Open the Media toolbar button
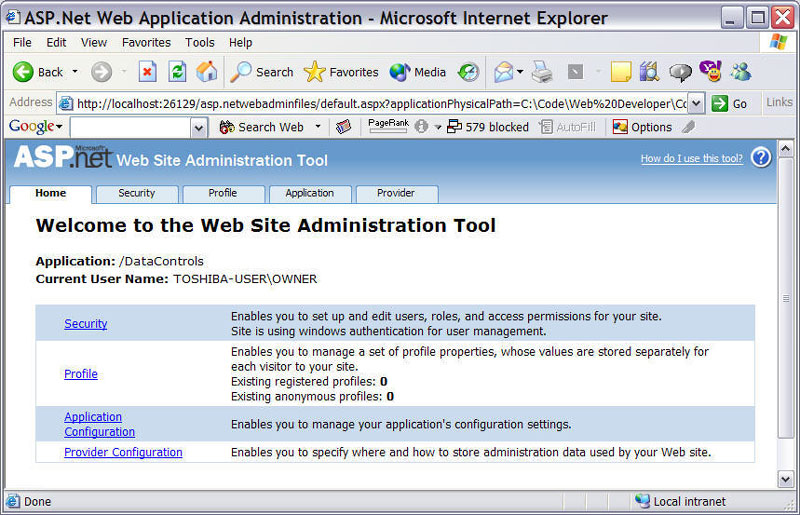The image size is (800, 515). (418, 72)
